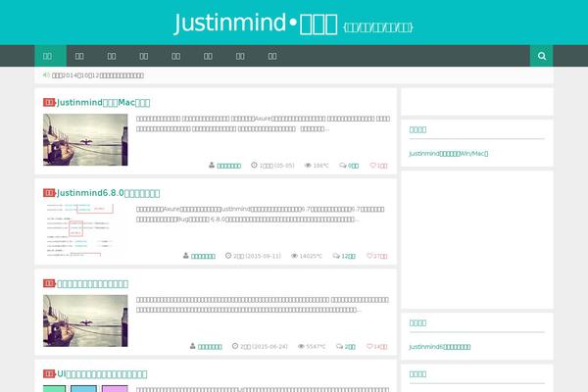Click the red tag before the Justinmind Mac title

coord(49,102)
